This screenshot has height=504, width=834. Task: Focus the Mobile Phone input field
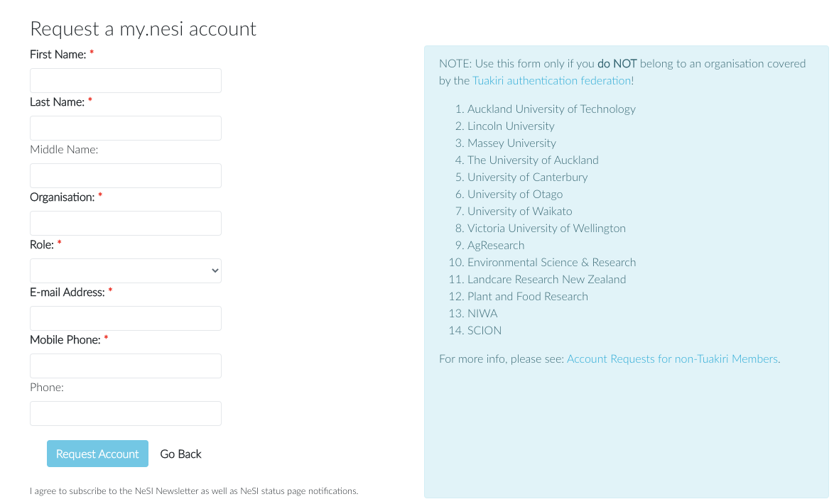125,366
